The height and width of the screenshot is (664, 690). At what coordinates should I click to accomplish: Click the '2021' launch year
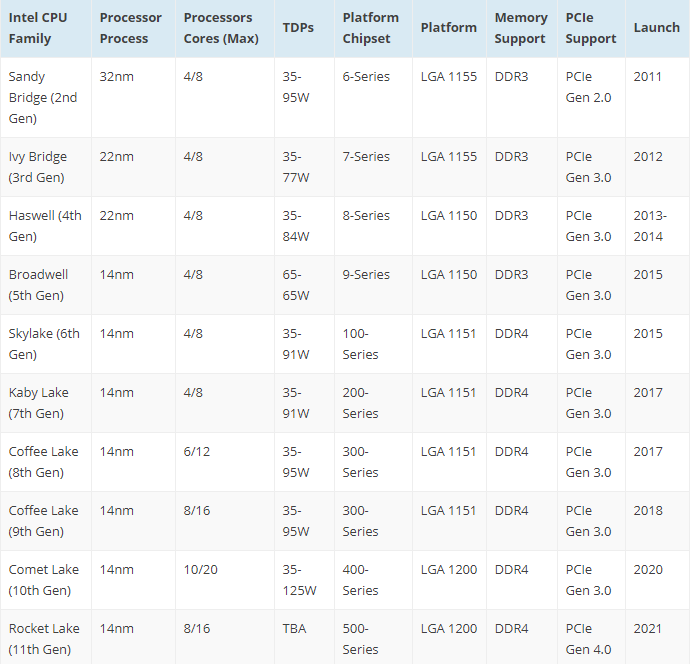[x=647, y=628]
